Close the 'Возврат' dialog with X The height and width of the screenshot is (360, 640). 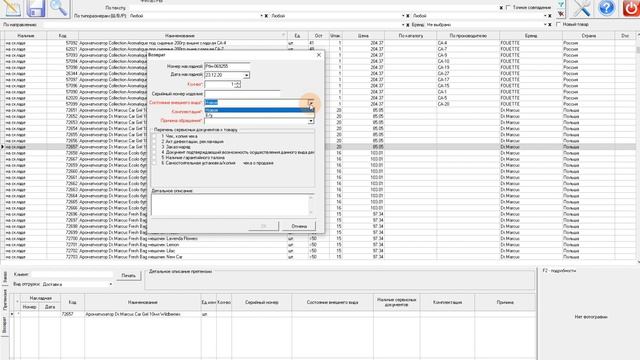pyautogui.click(x=319, y=55)
